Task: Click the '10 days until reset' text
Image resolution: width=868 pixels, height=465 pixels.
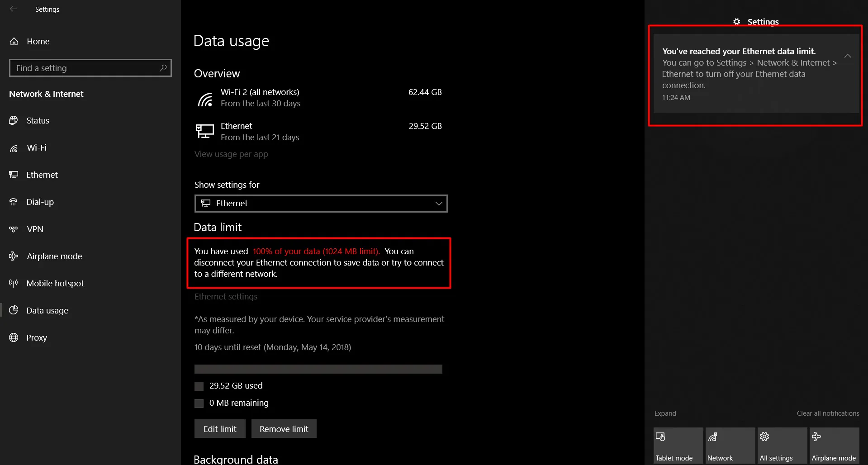Action: (273, 347)
